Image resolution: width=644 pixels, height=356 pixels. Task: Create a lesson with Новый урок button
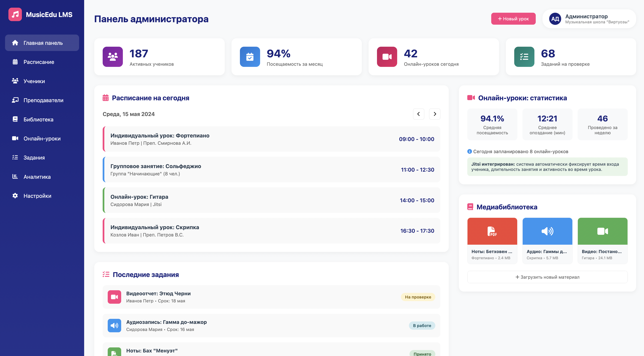click(513, 19)
